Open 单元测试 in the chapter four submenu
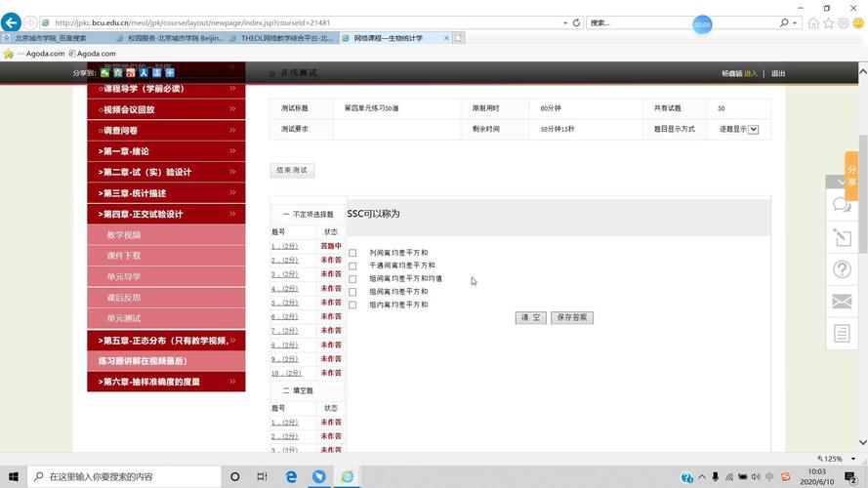868x488 pixels. [124, 318]
